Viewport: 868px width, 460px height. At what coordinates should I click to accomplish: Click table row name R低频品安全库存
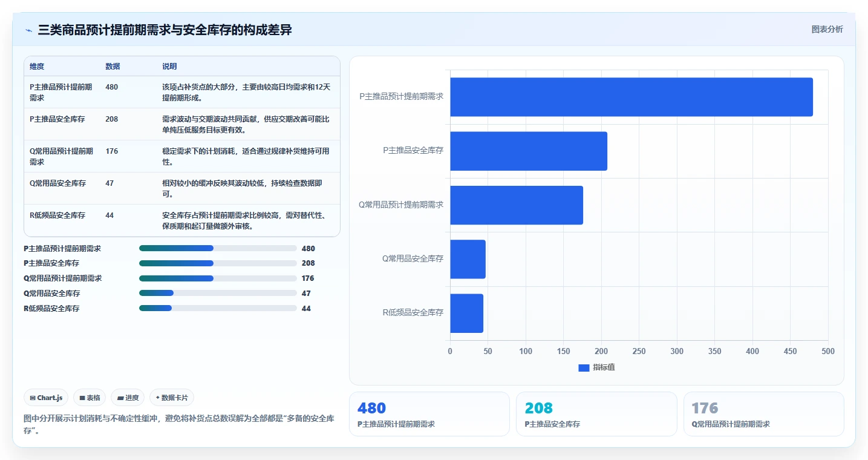[57, 215]
